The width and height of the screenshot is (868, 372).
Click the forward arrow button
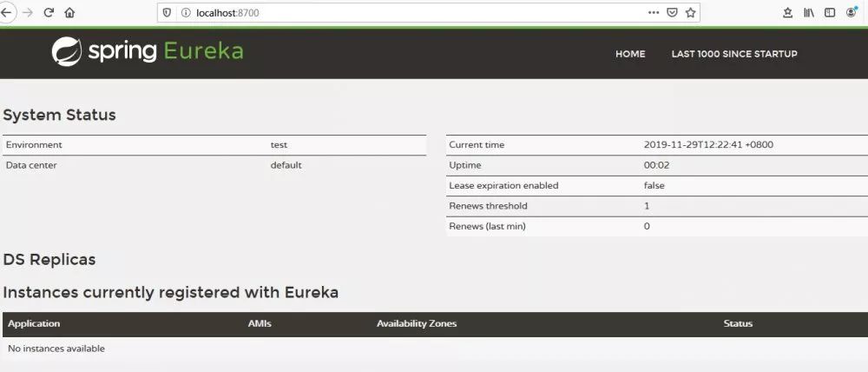point(27,13)
